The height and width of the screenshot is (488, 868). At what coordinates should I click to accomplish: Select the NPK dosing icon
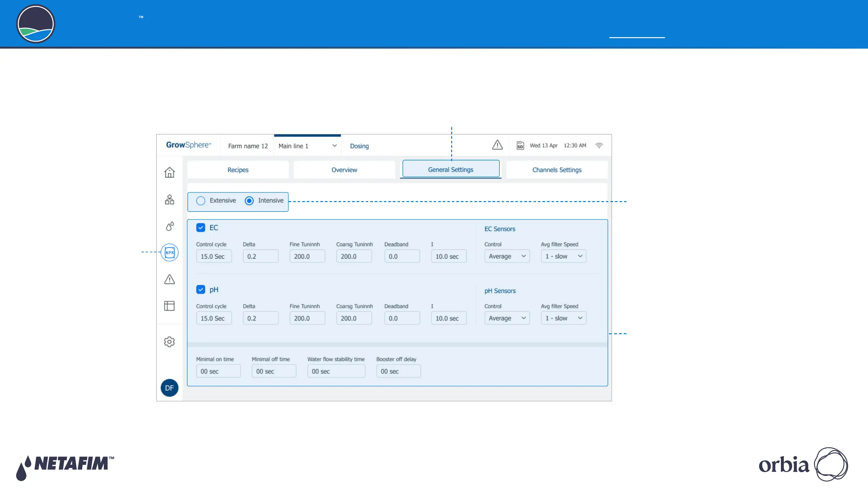(x=169, y=253)
